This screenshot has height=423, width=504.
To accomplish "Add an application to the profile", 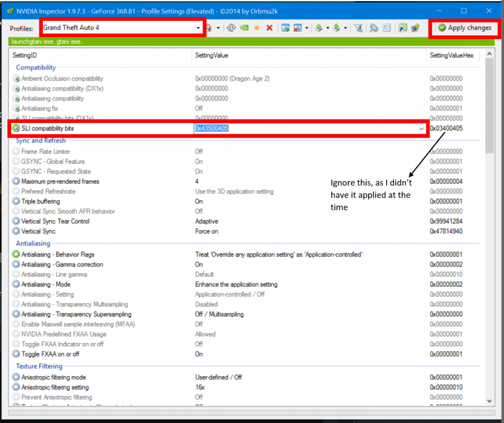I will click(x=285, y=28).
